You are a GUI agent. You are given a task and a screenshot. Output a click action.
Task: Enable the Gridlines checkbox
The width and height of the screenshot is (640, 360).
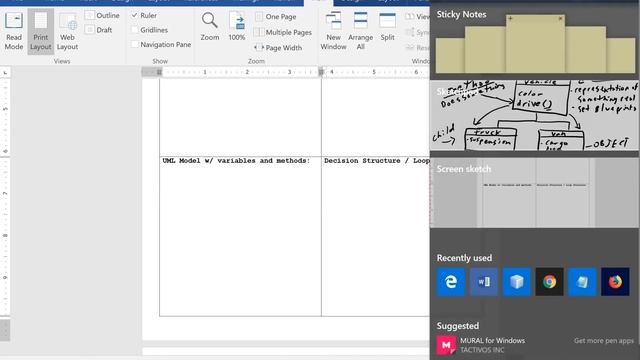[x=149, y=30]
